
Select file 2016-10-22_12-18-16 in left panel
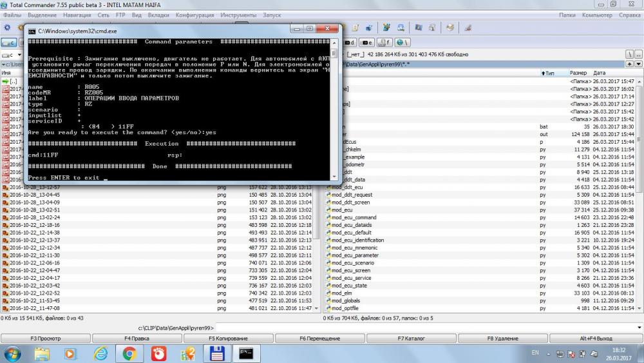coord(35,225)
